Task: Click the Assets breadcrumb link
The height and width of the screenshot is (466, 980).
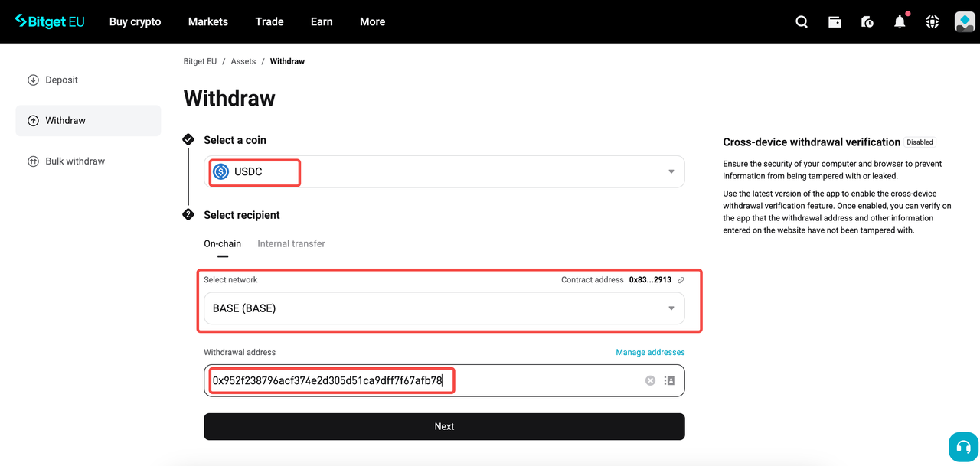Action: pyautogui.click(x=243, y=61)
